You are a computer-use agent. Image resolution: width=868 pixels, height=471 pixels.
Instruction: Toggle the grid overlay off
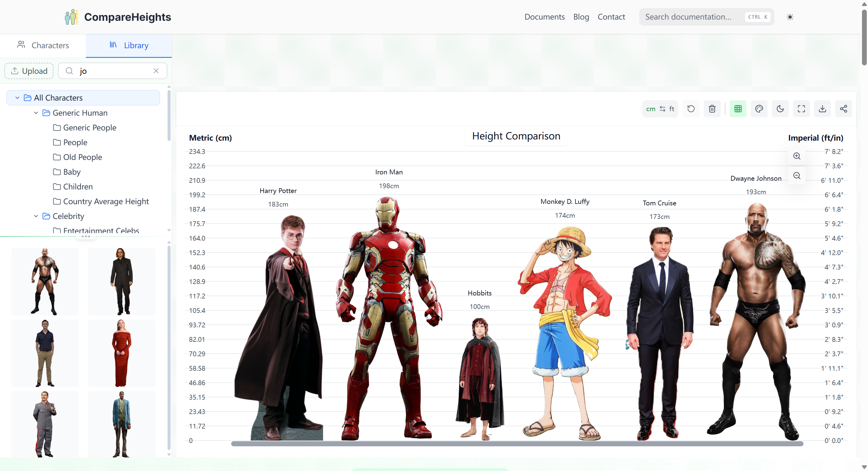[x=738, y=108]
